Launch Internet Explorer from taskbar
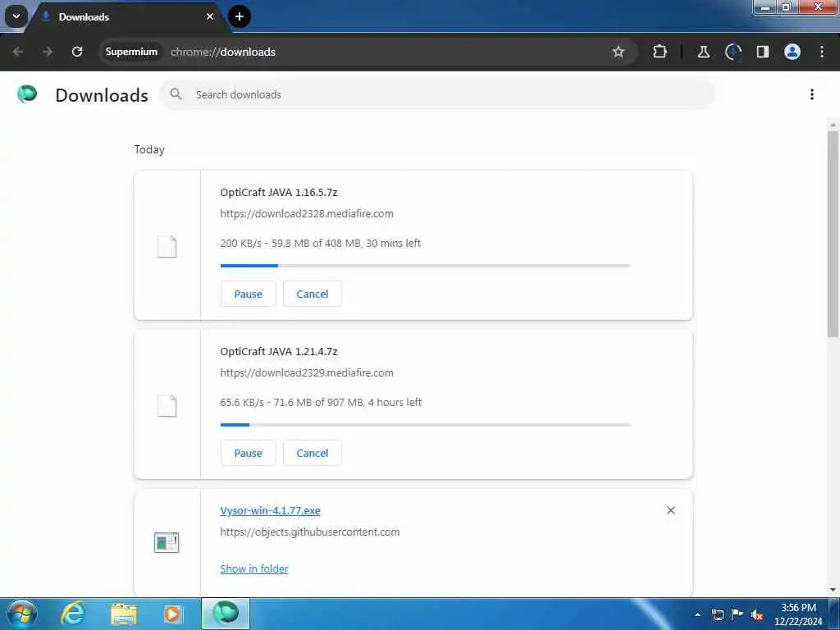 pyautogui.click(x=73, y=614)
